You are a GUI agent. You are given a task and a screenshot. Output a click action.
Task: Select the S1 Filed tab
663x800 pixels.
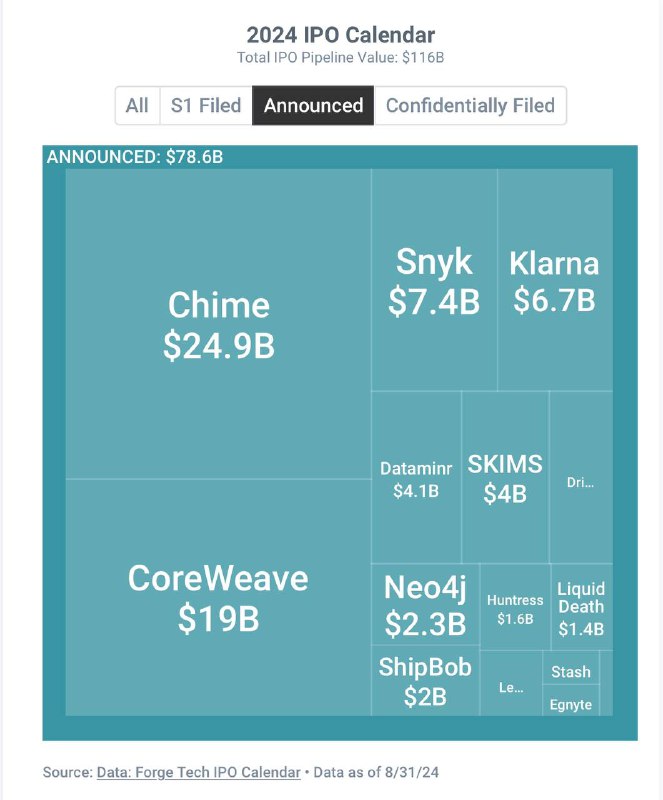pyautogui.click(x=206, y=106)
